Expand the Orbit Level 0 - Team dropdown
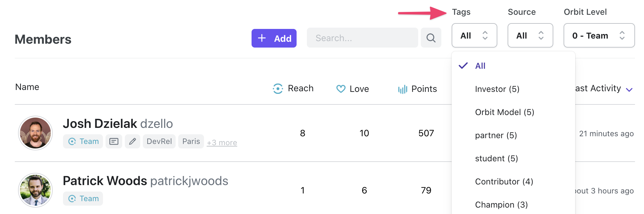This screenshot has height=214, width=644. click(x=599, y=35)
